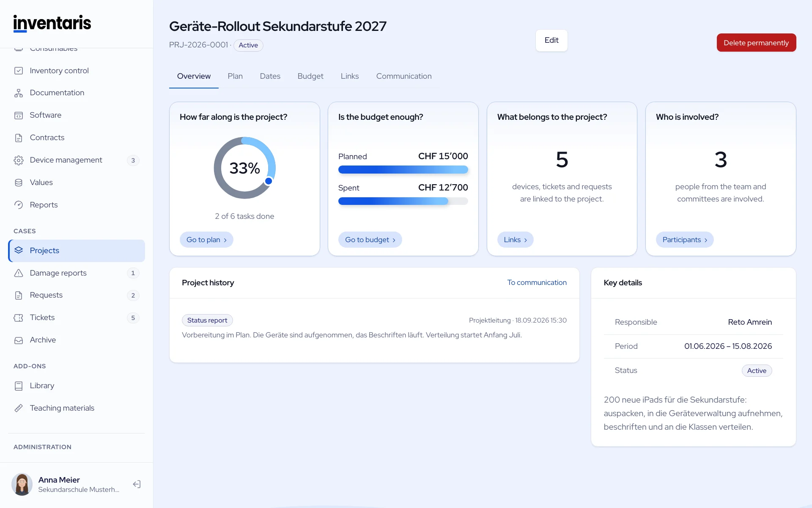
Task: Click the Status report tag
Action: (207, 320)
